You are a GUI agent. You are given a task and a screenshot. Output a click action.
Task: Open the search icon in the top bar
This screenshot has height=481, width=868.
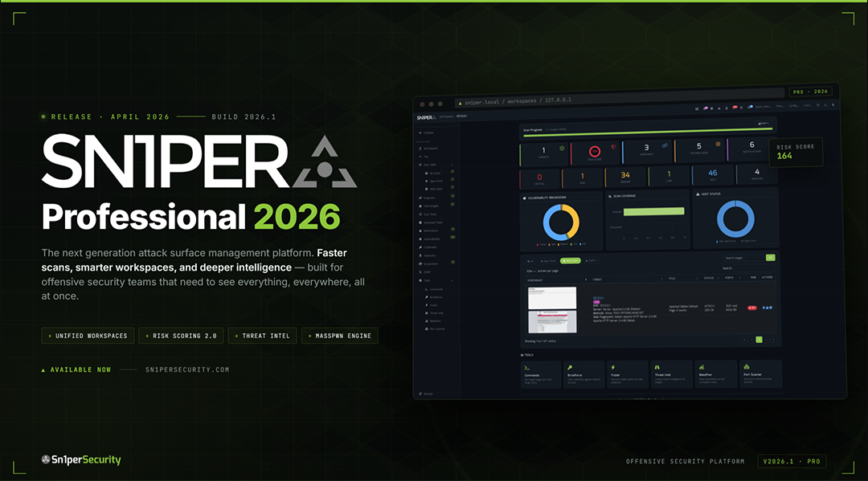click(x=818, y=105)
